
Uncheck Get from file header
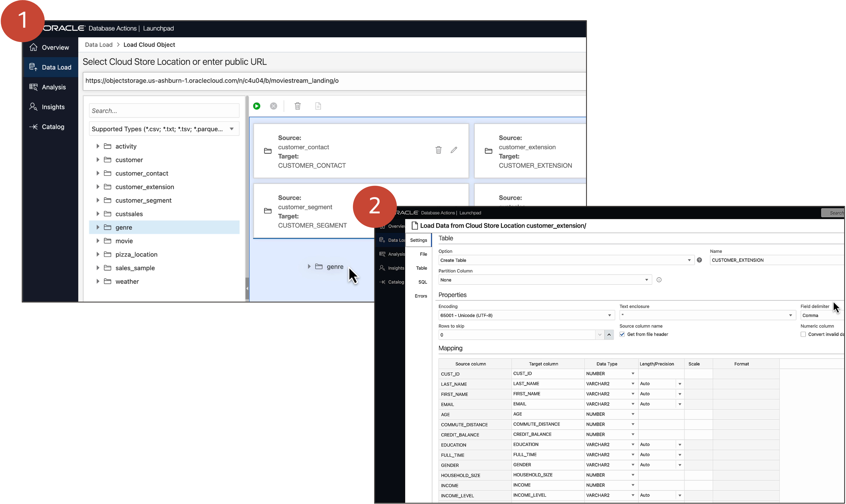[622, 334]
